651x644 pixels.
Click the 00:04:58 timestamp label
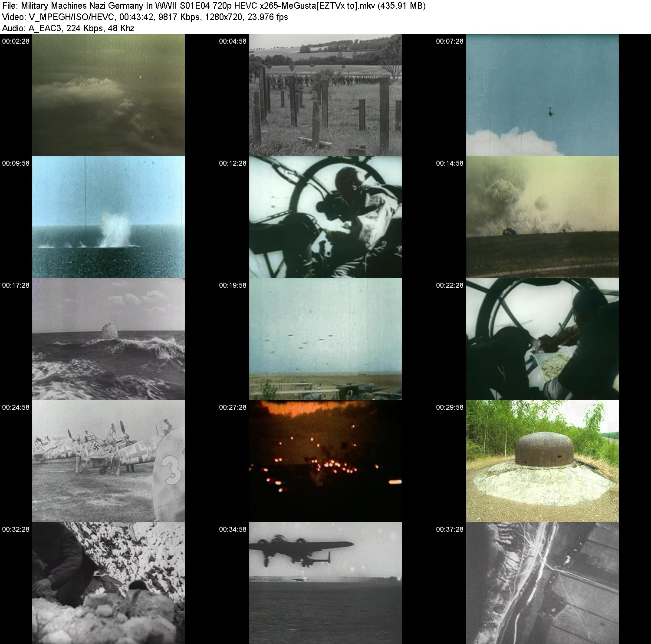click(x=233, y=41)
